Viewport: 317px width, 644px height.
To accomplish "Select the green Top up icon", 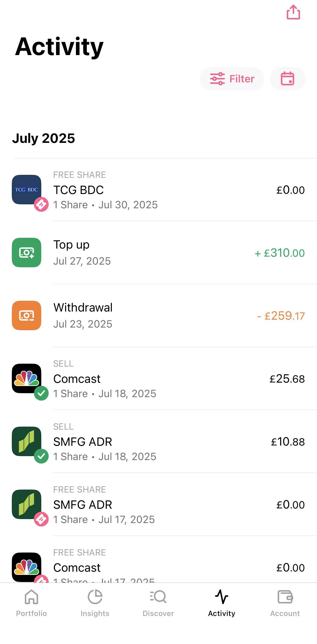I will pos(27,253).
